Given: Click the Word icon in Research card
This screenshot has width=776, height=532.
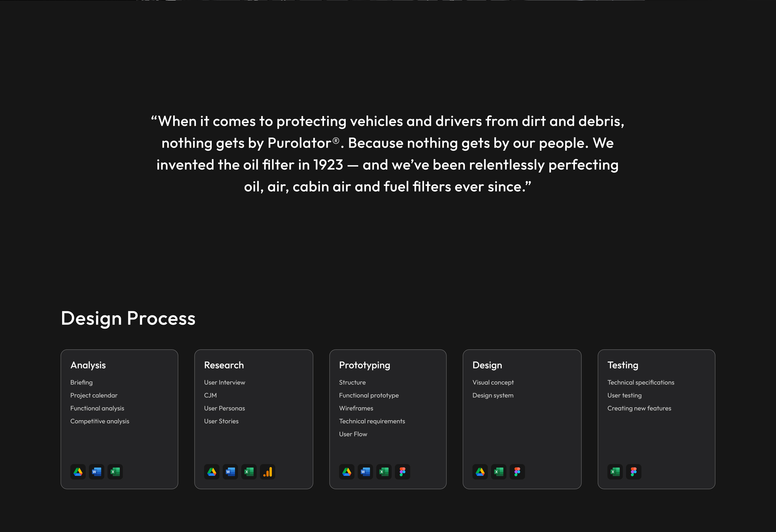Looking at the screenshot, I should point(230,472).
